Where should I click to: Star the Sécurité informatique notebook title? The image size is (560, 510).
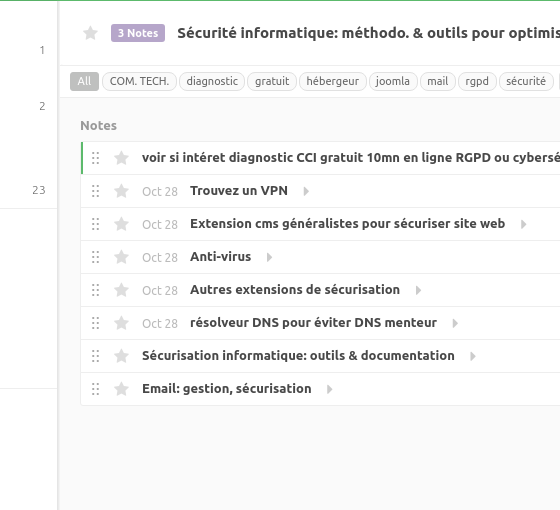(x=90, y=33)
